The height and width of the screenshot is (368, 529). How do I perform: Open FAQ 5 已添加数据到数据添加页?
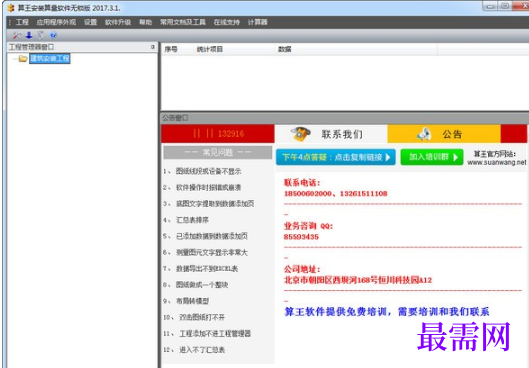(x=205, y=236)
